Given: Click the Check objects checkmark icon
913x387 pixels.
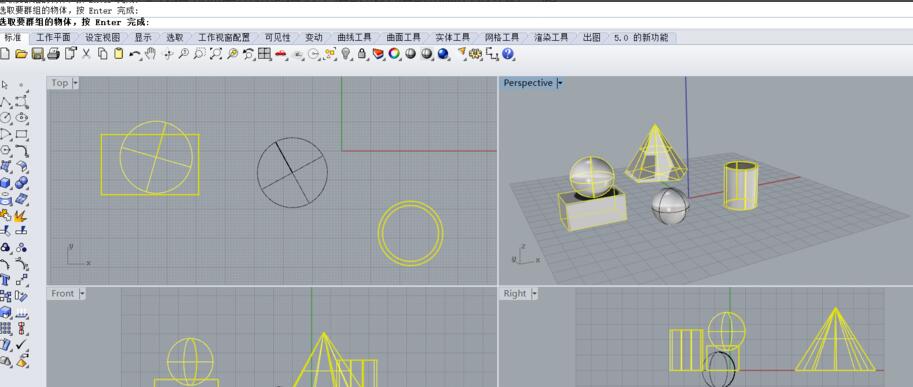Looking at the screenshot, I should click(x=22, y=345).
